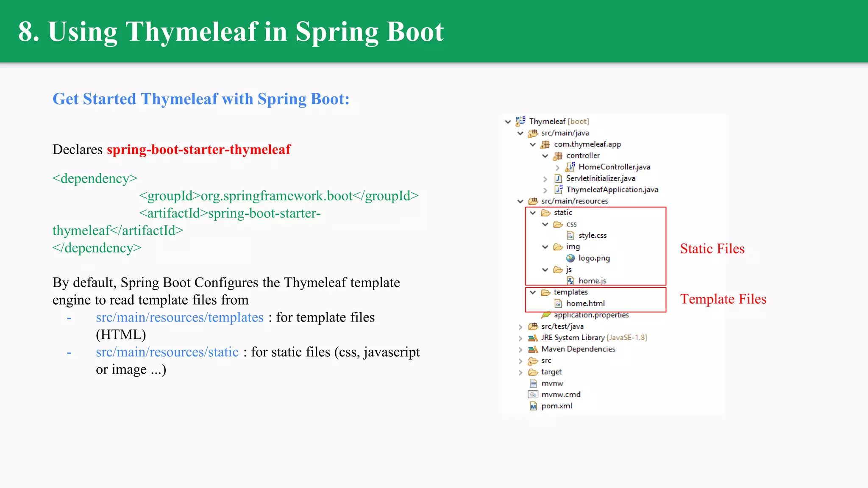Image resolution: width=868 pixels, height=488 pixels.
Task: Expand the src/test/java node
Action: 520,327
